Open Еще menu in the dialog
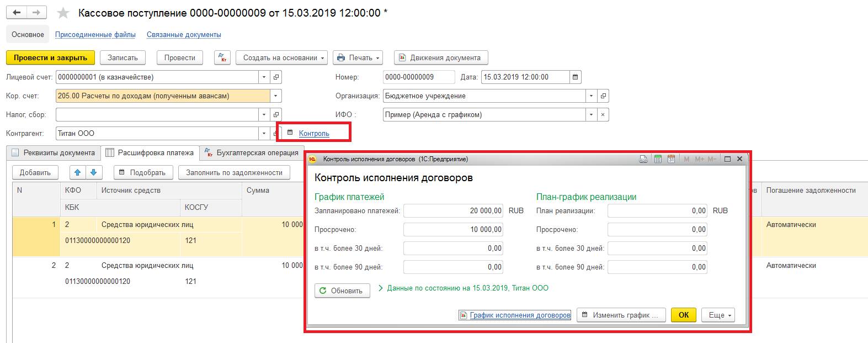Image resolution: width=868 pixels, height=343 pixels. [x=718, y=315]
